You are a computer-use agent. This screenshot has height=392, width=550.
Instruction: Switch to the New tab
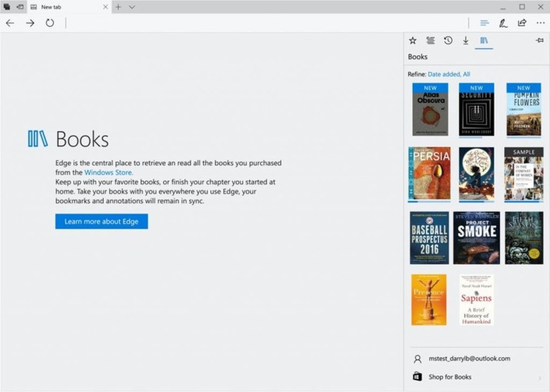[51, 7]
